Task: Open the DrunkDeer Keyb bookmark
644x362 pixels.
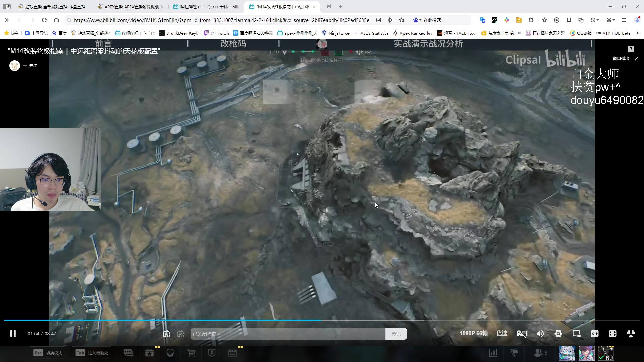Action: [179, 33]
